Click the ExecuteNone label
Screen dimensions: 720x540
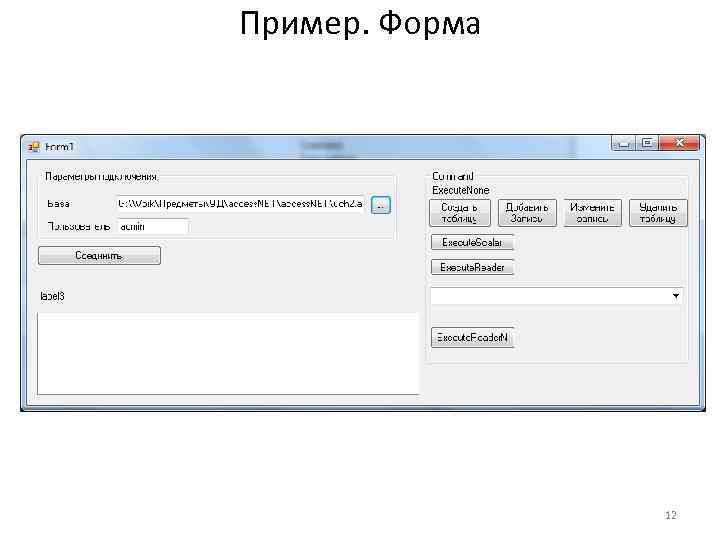pos(461,190)
